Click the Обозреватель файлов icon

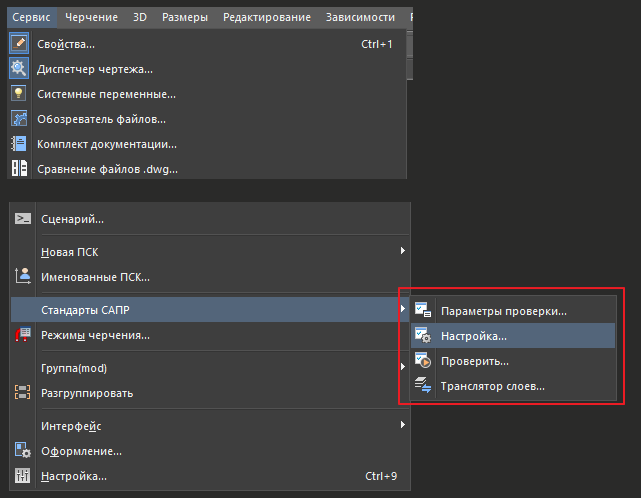19,119
